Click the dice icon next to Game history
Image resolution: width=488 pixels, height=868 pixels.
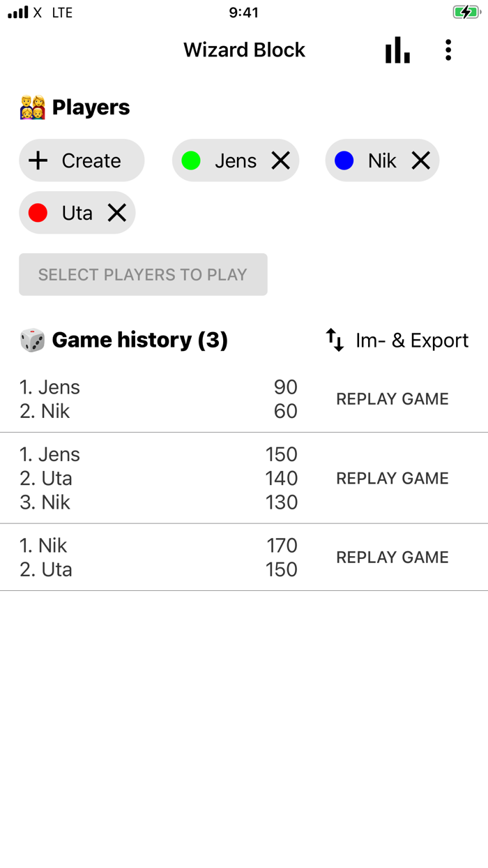coord(31,340)
